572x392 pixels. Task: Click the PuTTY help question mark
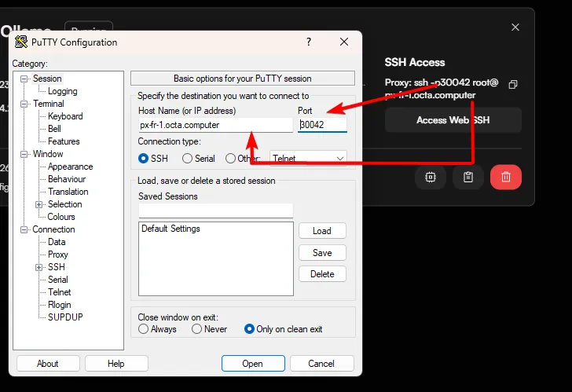pos(309,42)
